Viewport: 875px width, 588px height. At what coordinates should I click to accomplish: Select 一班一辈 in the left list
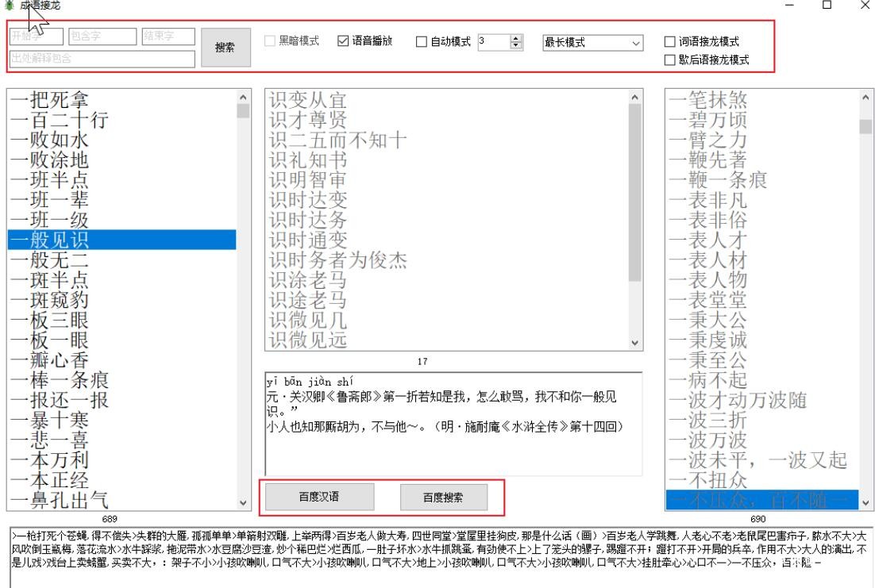pos(121,200)
